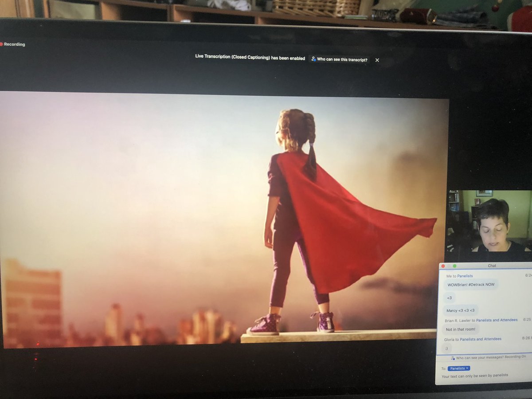
Task: Dismiss the Live Transcription notification with X
Action: pyautogui.click(x=377, y=60)
